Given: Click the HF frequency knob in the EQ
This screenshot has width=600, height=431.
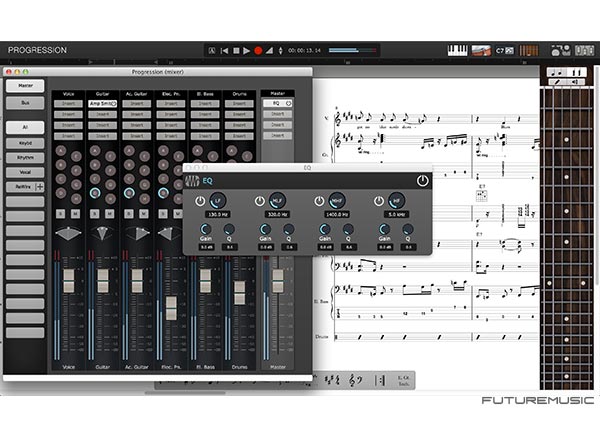Looking at the screenshot, I should [x=397, y=201].
